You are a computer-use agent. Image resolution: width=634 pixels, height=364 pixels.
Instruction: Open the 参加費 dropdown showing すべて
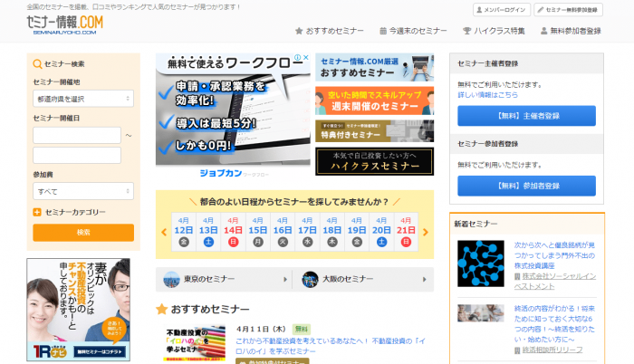coord(82,191)
